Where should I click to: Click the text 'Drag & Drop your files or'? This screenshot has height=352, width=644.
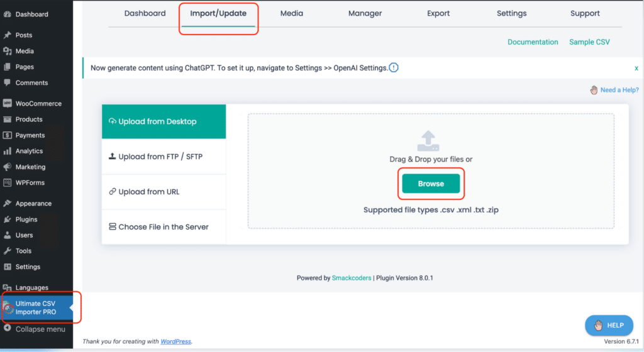(431, 159)
